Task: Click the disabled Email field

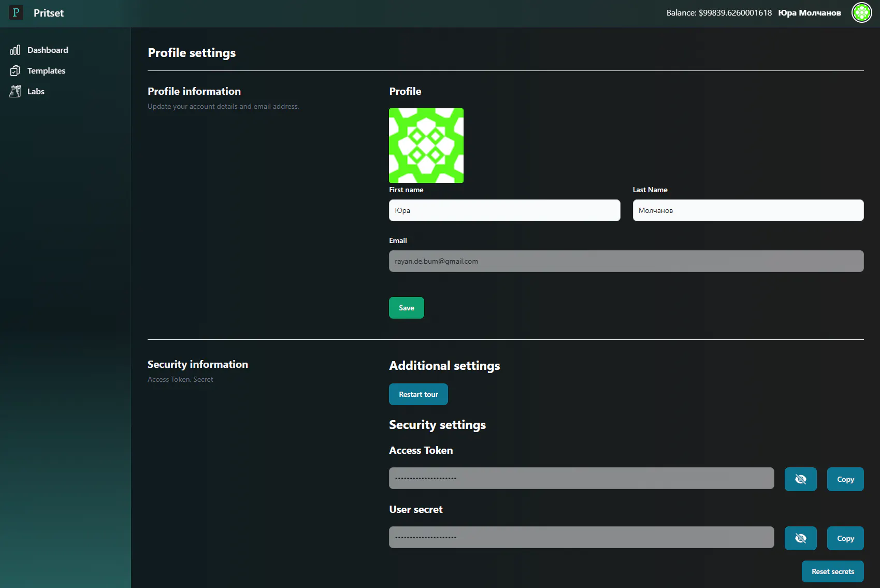Action: click(x=626, y=261)
